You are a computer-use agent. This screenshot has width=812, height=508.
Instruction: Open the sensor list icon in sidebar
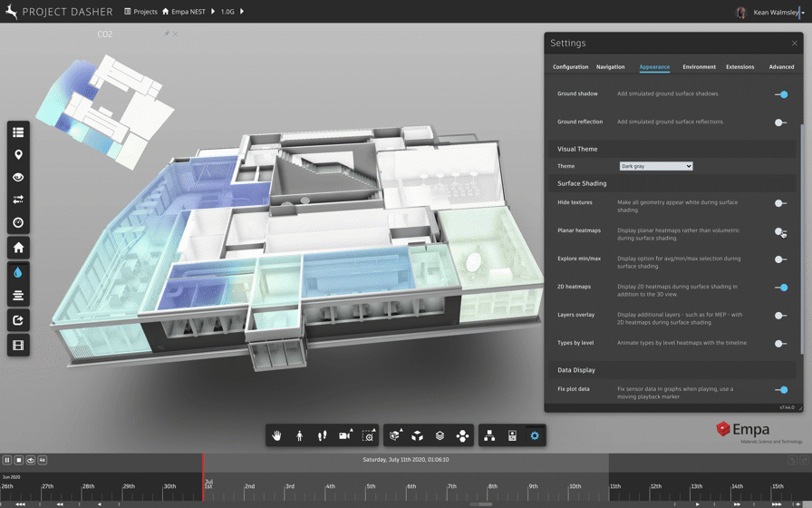tap(18, 132)
